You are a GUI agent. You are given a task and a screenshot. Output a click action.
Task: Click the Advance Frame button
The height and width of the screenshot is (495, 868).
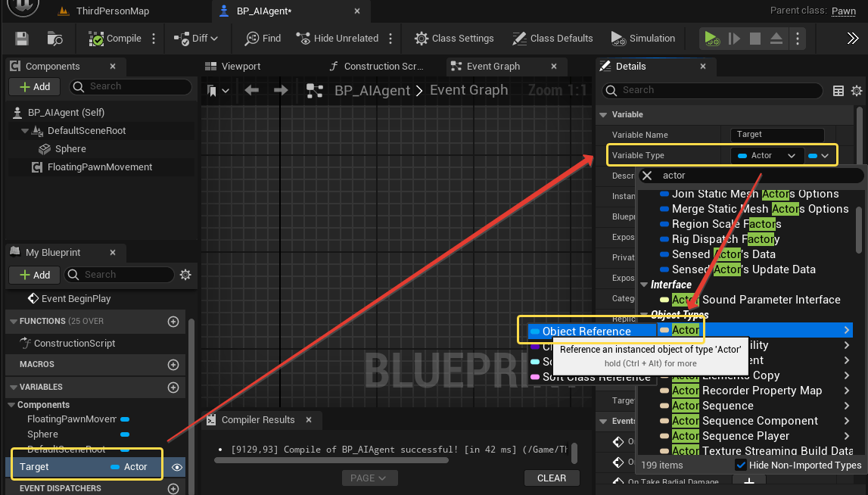[734, 38]
